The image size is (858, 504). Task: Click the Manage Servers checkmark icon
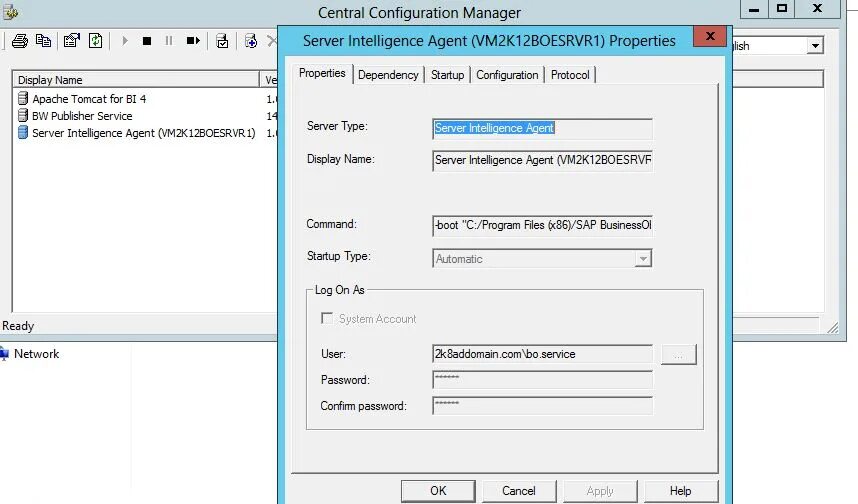222,41
